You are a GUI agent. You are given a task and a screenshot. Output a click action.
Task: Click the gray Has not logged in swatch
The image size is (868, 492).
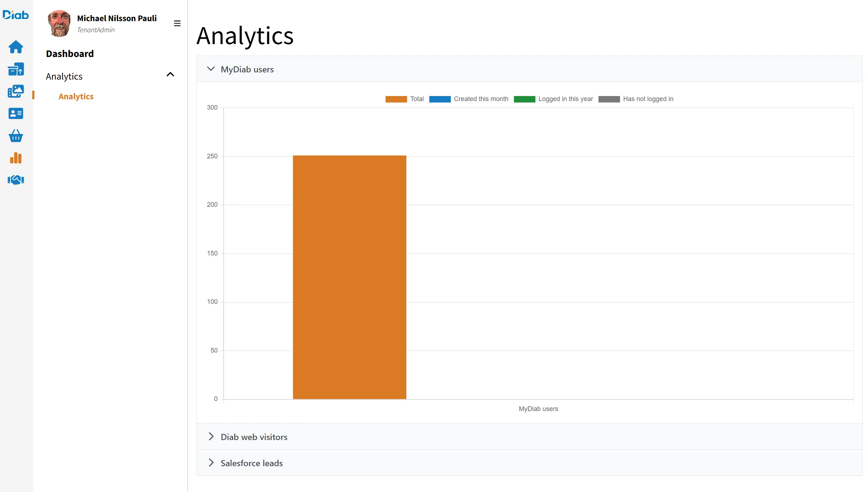[x=609, y=99]
